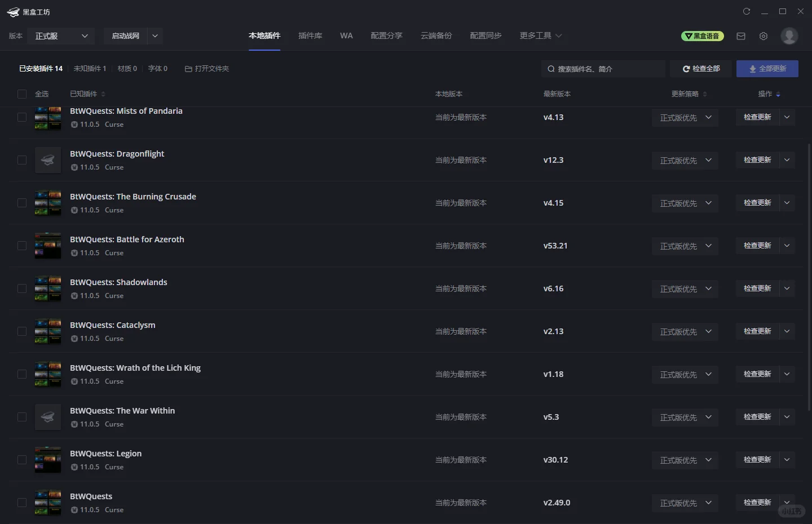812x524 pixels.
Task: Show the 字体 0 filter
Action: (158, 69)
